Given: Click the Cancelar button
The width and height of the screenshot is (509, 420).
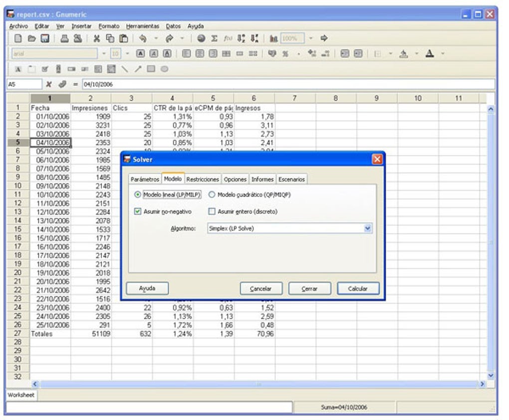Looking at the screenshot, I should (260, 289).
